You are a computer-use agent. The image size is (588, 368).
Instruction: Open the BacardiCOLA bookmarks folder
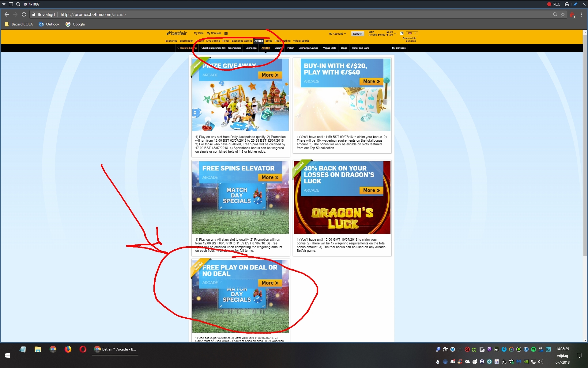click(x=19, y=24)
